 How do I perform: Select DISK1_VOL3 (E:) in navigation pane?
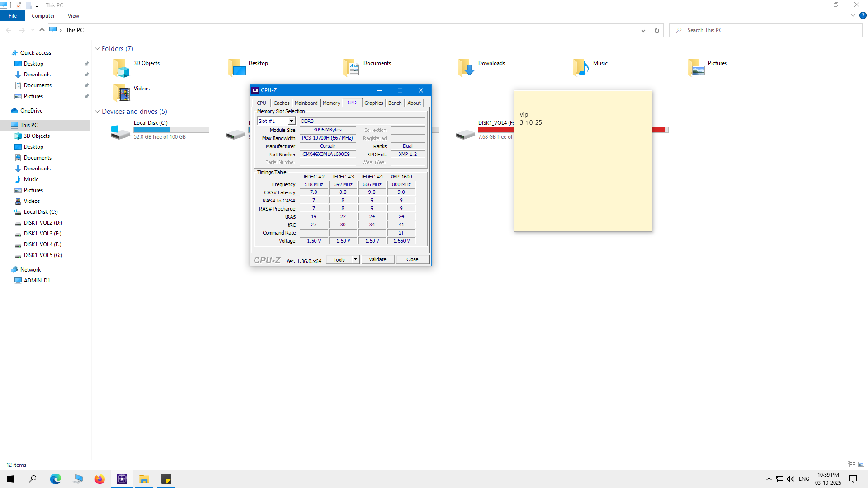tap(42, 234)
